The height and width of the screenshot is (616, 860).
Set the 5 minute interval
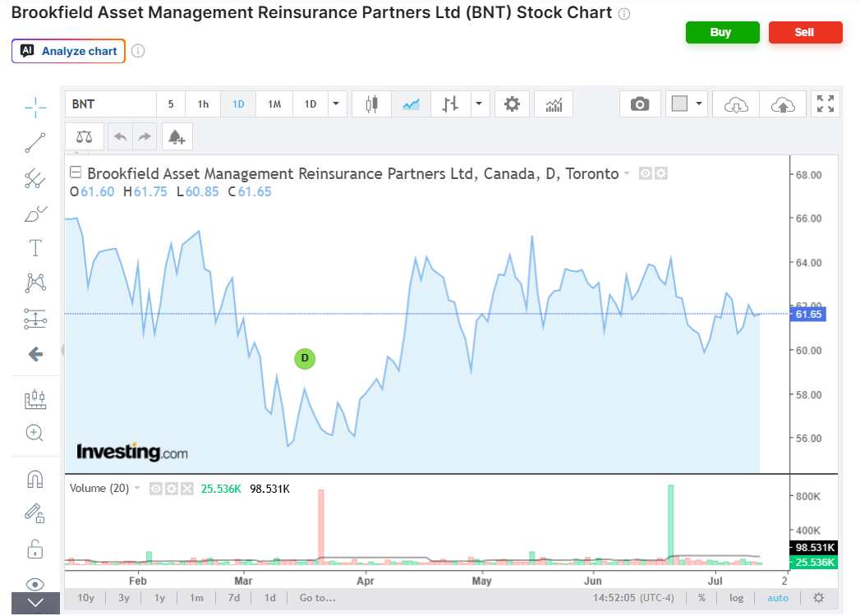click(x=171, y=104)
